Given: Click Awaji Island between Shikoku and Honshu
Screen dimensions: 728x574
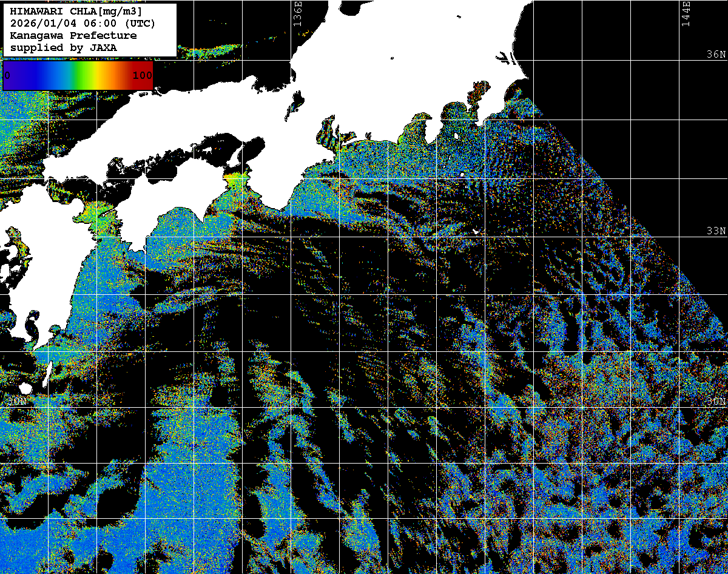Looking at the screenshot, I should click(x=235, y=157).
